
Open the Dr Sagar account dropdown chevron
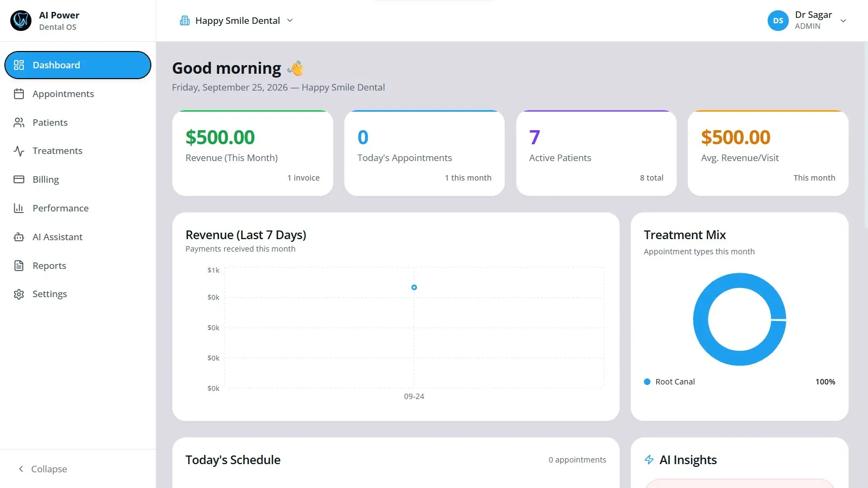(x=843, y=21)
